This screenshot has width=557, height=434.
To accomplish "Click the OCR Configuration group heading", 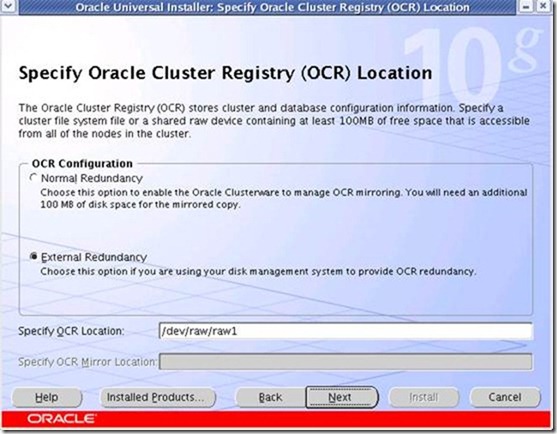I will pyautogui.click(x=82, y=164).
